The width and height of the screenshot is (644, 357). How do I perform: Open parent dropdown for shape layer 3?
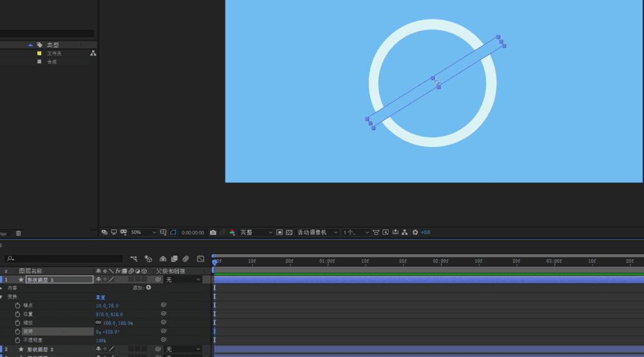coord(183,280)
